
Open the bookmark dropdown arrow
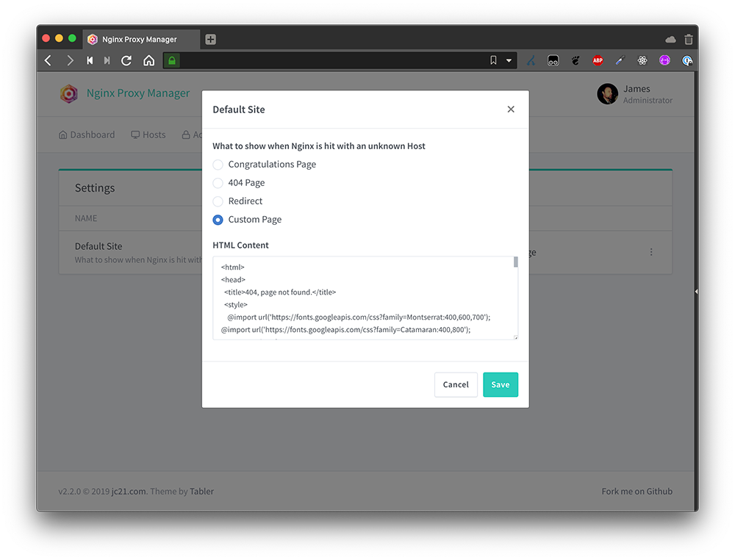pyautogui.click(x=508, y=60)
